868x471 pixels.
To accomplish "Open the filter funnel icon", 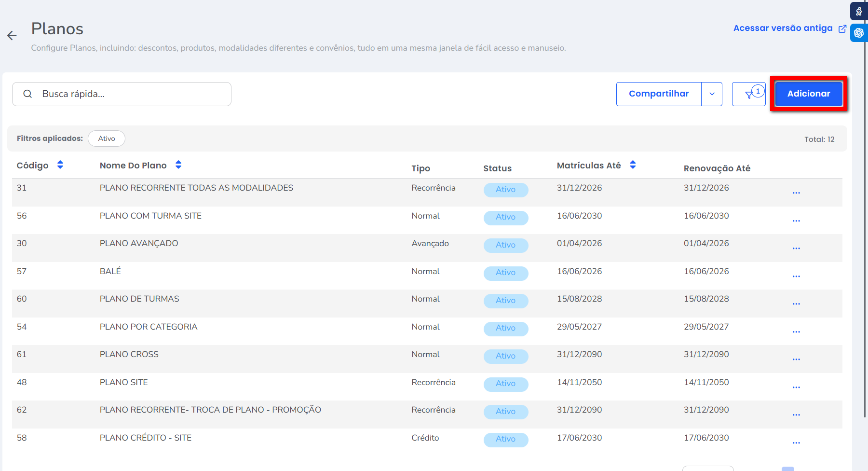I will 749,94.
